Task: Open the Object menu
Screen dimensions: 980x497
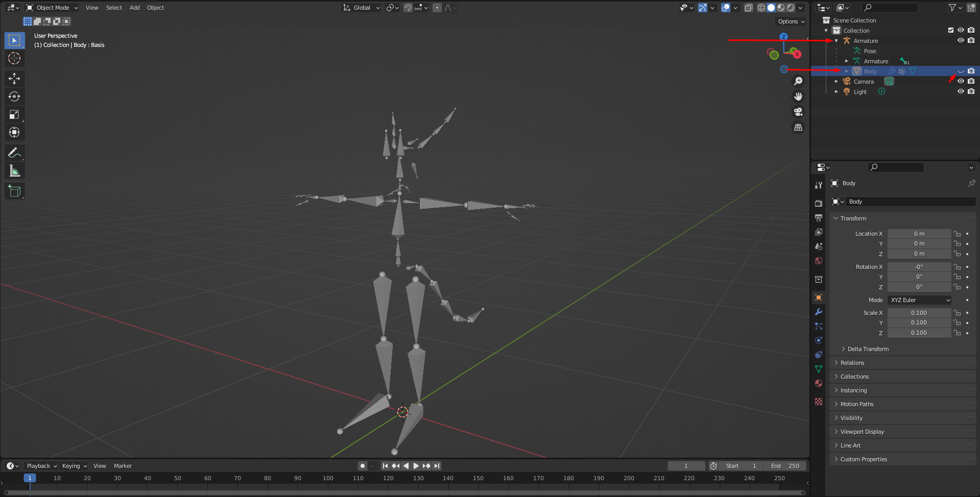Action: pyautogui.click(x=155, y=8)
